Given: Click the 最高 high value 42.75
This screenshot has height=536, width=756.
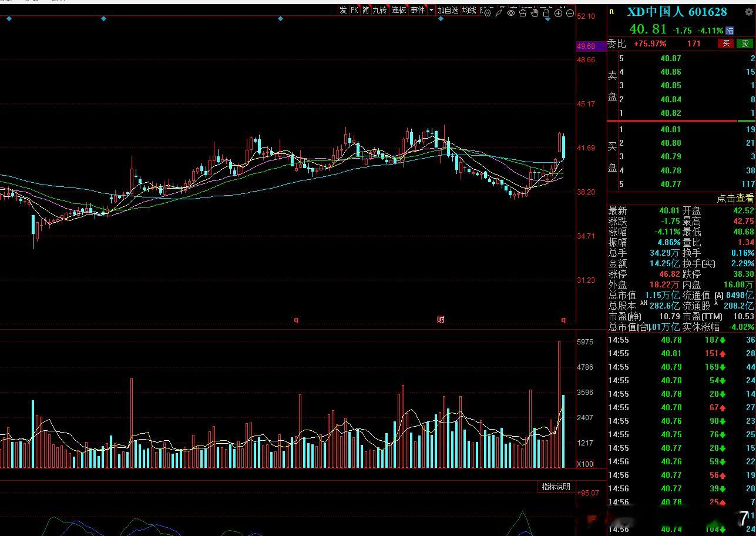Looking at the screenshot, I should [742, 221].
